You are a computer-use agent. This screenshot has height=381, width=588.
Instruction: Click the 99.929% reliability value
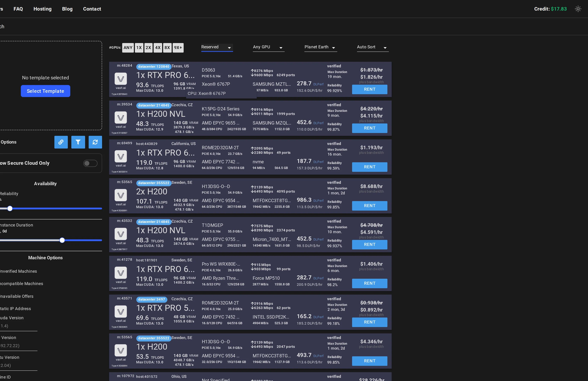pos(334,91)
